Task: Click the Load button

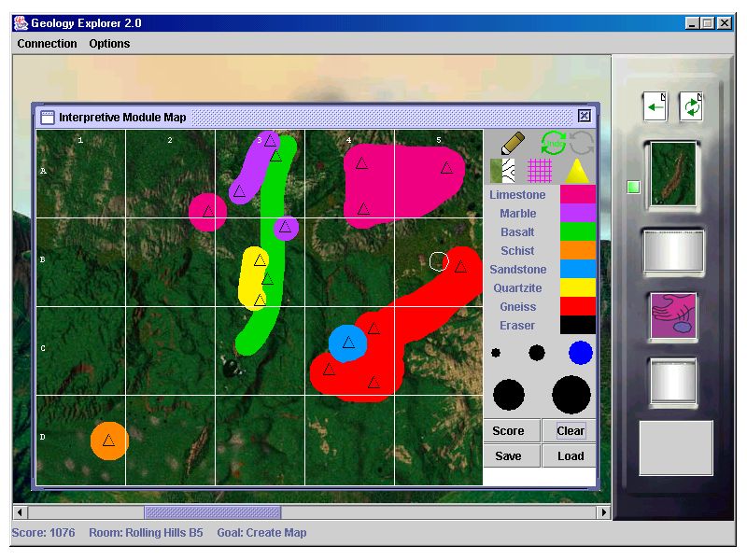Action: click(x=570, y=456)
